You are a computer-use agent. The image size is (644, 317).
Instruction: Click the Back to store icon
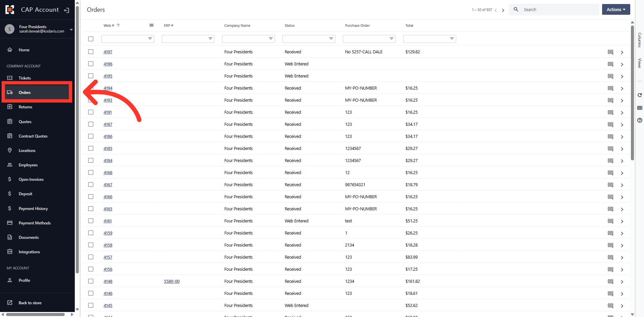click(10, 303)
